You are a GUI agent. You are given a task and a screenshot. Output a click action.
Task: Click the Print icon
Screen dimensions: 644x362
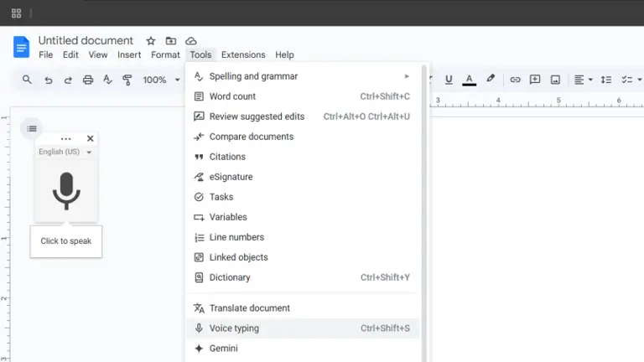point(88,80)
